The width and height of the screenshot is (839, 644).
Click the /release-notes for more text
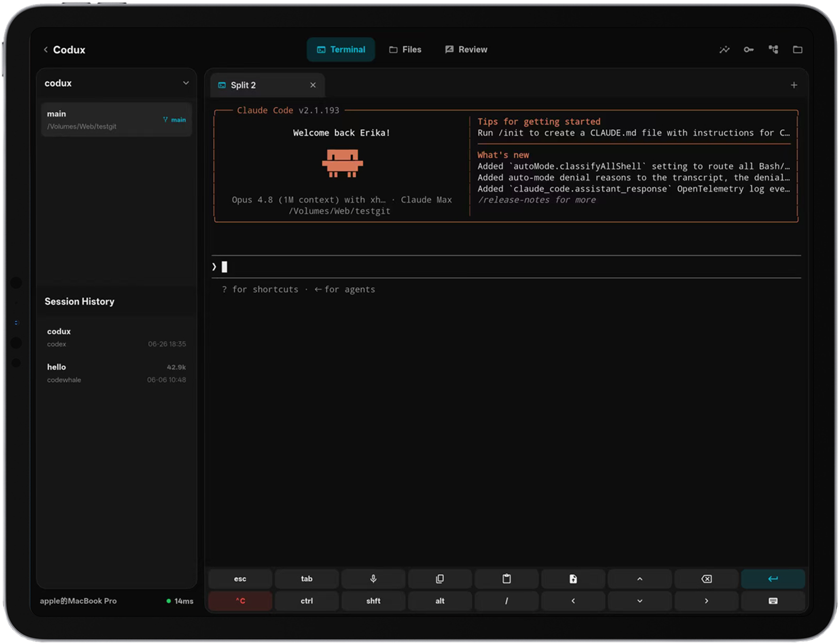tap(537, 200)
